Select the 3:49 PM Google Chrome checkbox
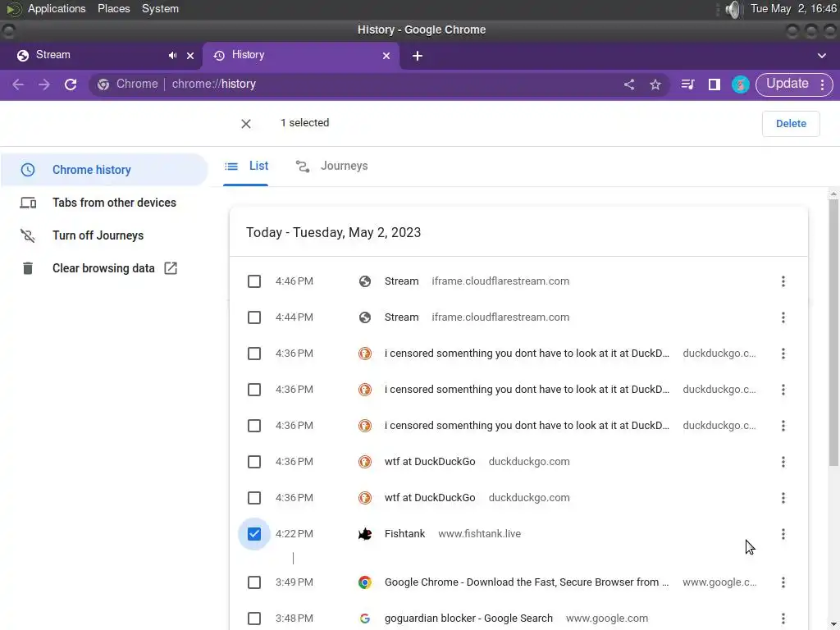Viewport: 840px width, 630px height. tap(254, 582)
